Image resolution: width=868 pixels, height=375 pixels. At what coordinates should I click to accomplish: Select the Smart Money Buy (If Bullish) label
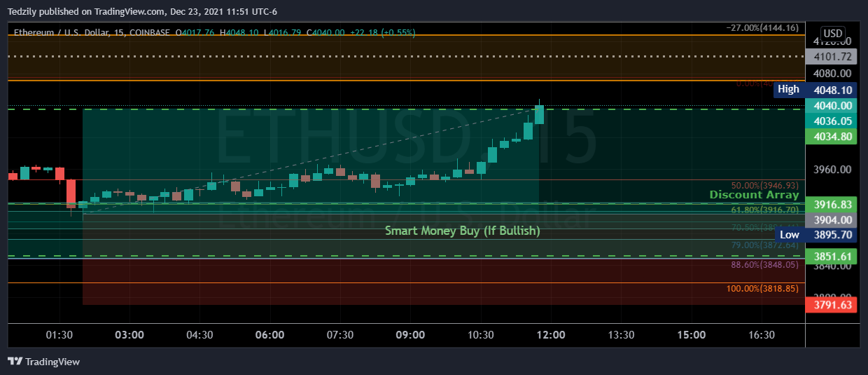[x=462, y=231]
